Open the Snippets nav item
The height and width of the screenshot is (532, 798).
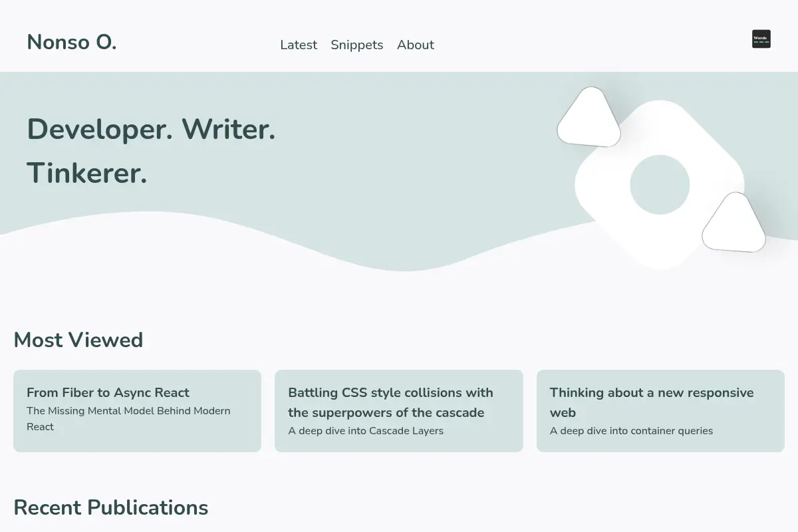pos(357,45)
